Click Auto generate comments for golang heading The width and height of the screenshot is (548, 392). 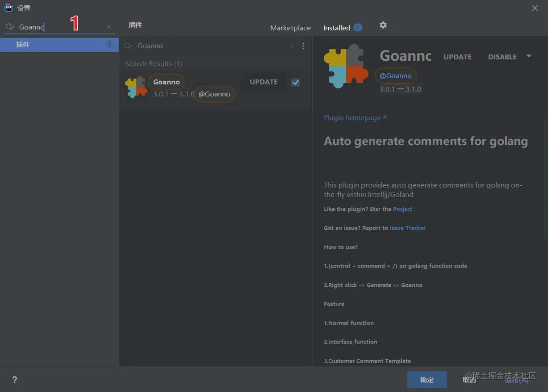pyautogui.click(x=426, y=142)
